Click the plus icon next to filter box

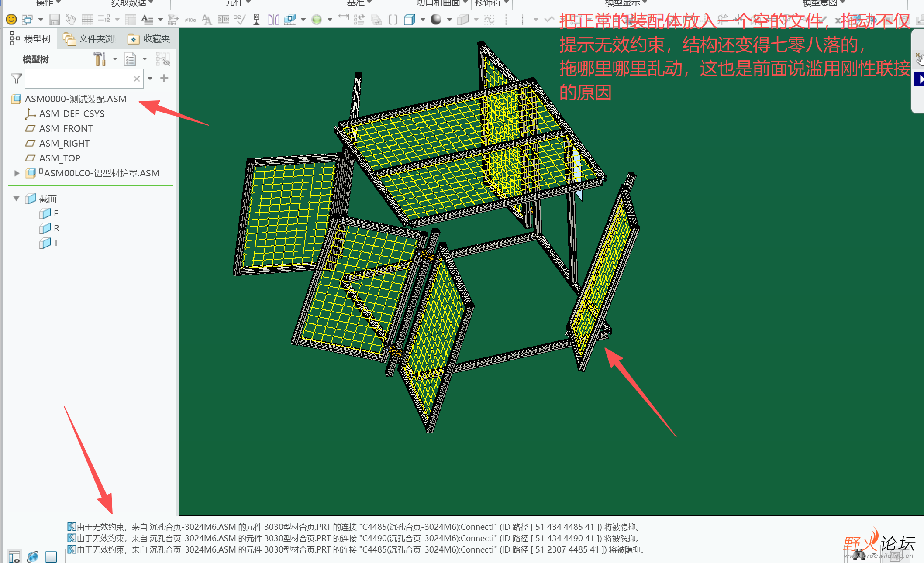(x=164, y=78)
